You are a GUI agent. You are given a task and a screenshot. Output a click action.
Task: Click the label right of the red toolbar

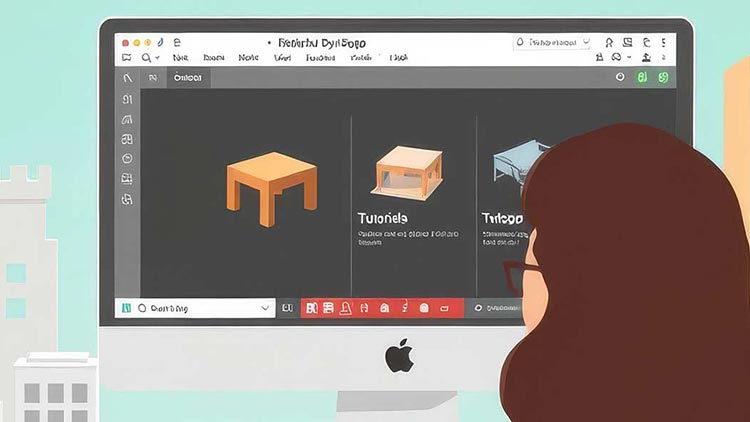497,308
